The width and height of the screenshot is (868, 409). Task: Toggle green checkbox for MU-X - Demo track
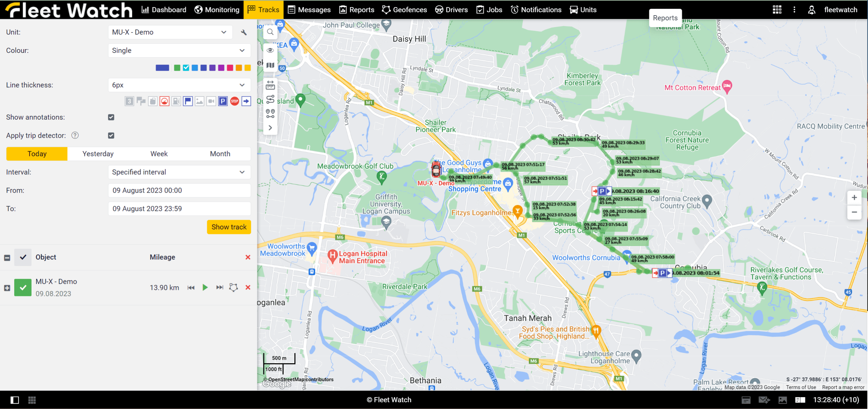tap(23, 288)
